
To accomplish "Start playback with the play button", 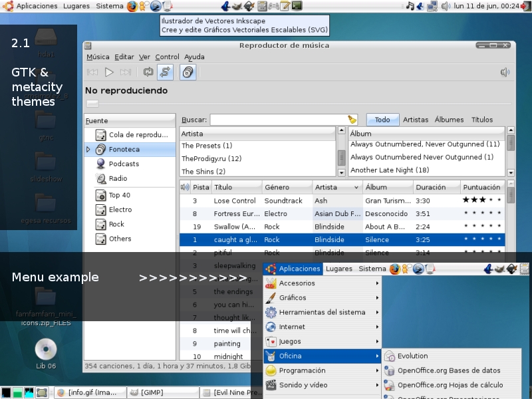I will click(109, 72).
